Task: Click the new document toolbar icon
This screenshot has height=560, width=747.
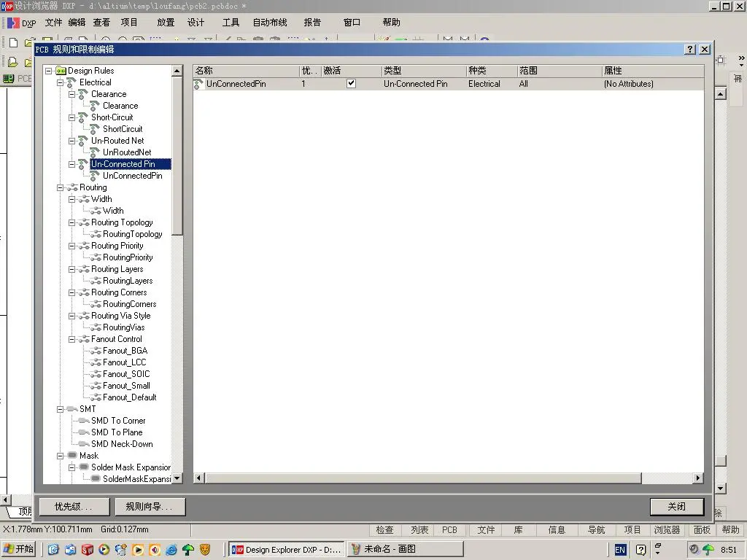Action: point(13,42)
